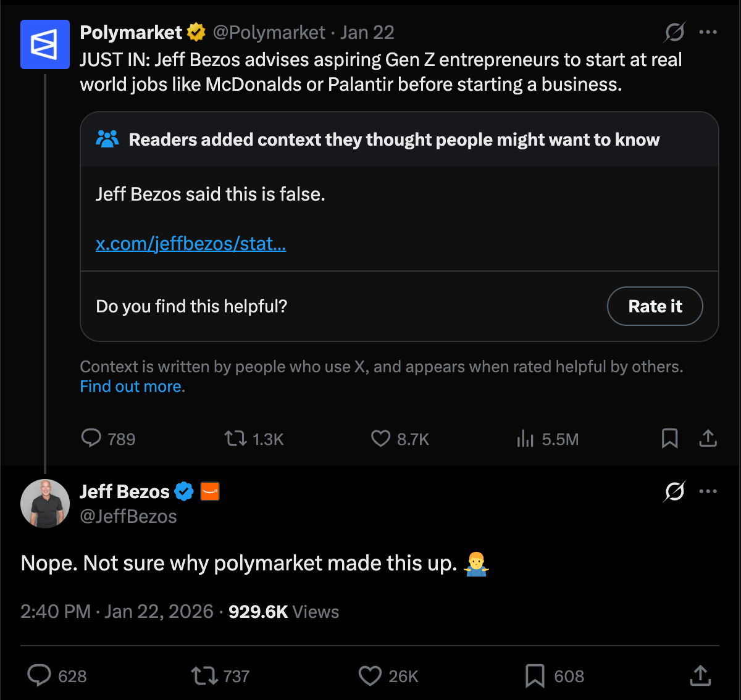The height and width of the screenshot is (700, 741).
Task: Open Grok icon on Jeff Bezos post
Action: pyautogui.click(x=674, y=491)
